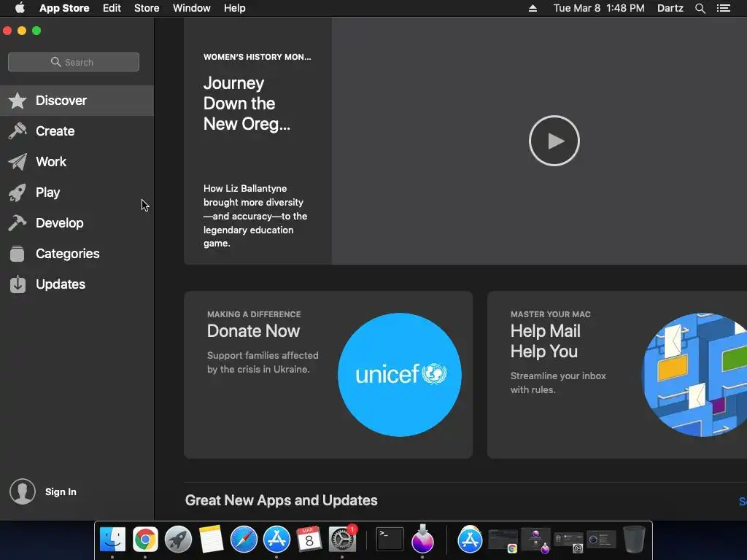Open Spotlight search in the menu bar
This screenshot has width=747, height=560.
(x=700, y=8)
